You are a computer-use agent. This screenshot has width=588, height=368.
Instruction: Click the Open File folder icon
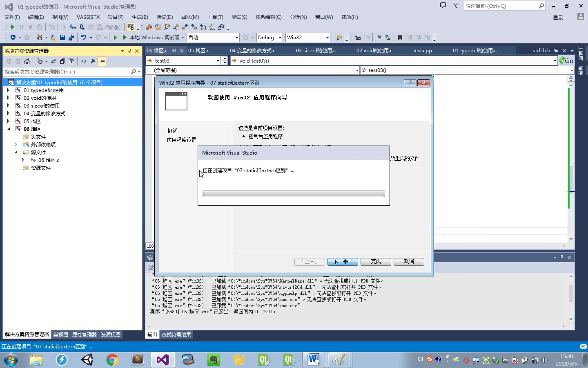pyautogui.click(x=53, y=37)
